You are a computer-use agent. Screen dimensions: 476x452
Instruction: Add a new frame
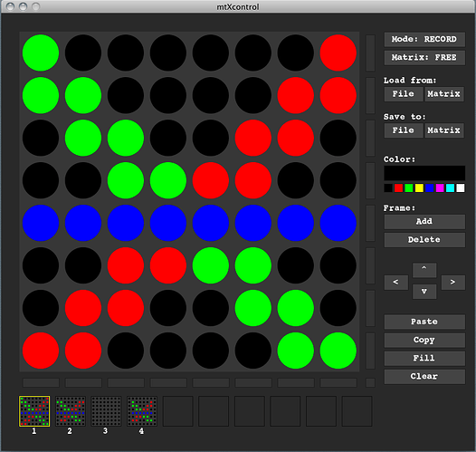[424, 222]
